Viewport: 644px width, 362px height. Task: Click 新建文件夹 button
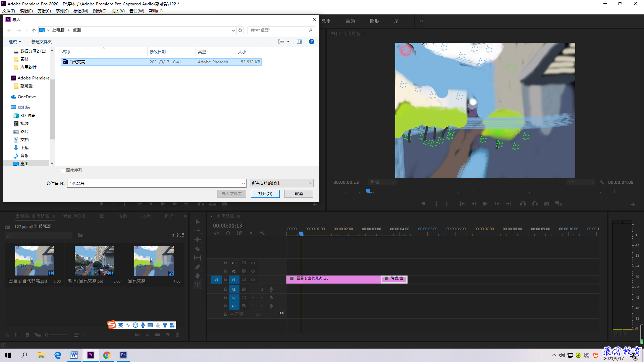point(41,42)
